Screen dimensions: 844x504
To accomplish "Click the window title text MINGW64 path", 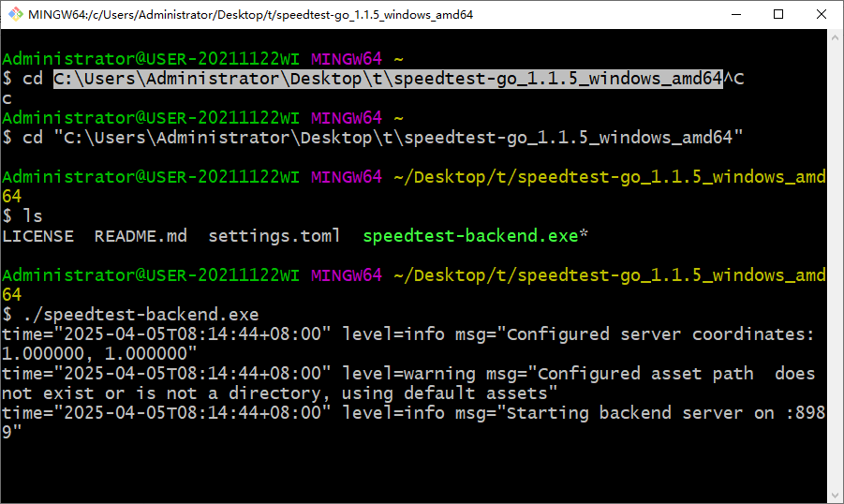I will pyautogui.click(x=251, y=15).
